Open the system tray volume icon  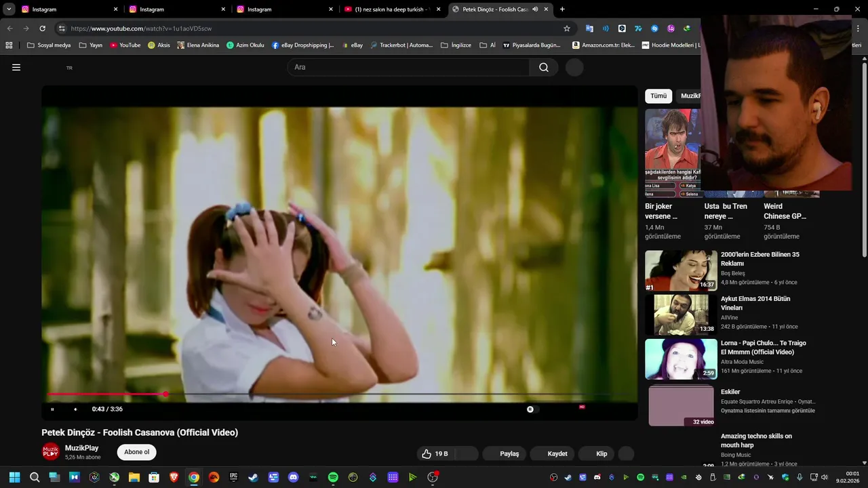824,477
